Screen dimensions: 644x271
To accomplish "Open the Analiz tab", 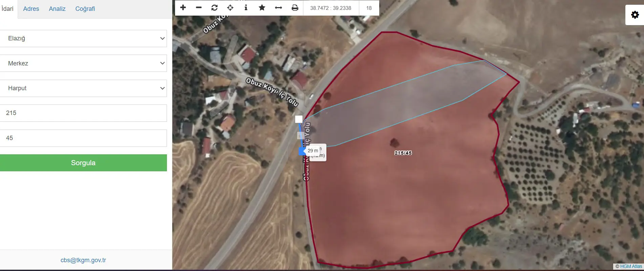I will coord(57,9).
